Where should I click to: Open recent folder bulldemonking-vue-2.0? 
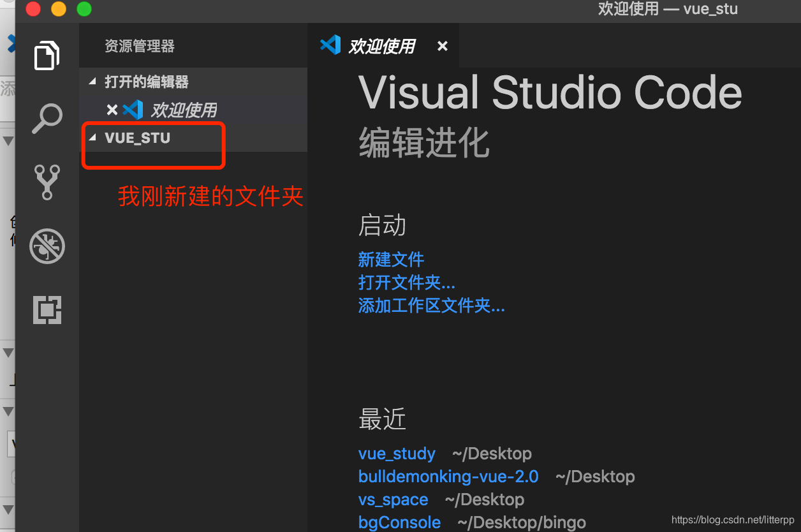pyautogui.click(x=448, y=477)
